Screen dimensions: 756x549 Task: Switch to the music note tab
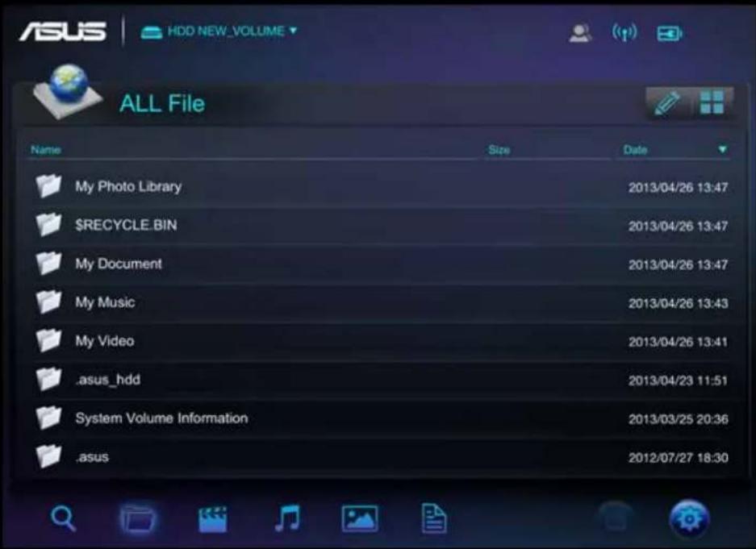point(287,518)
